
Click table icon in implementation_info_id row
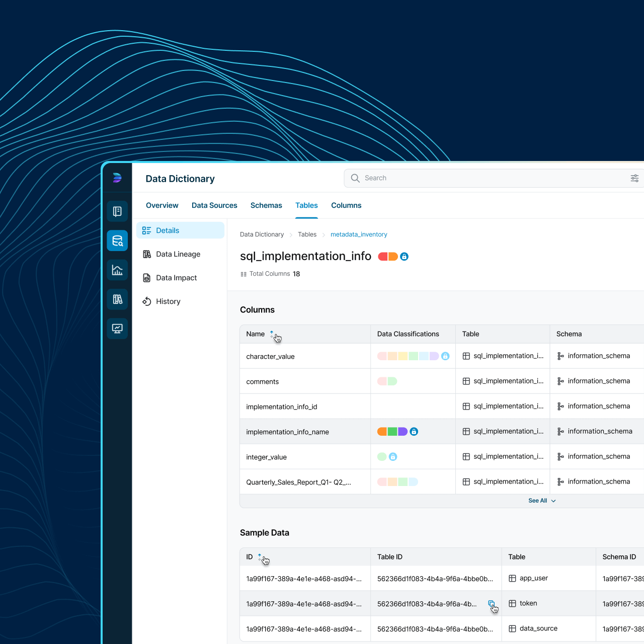tap(466, 407)
